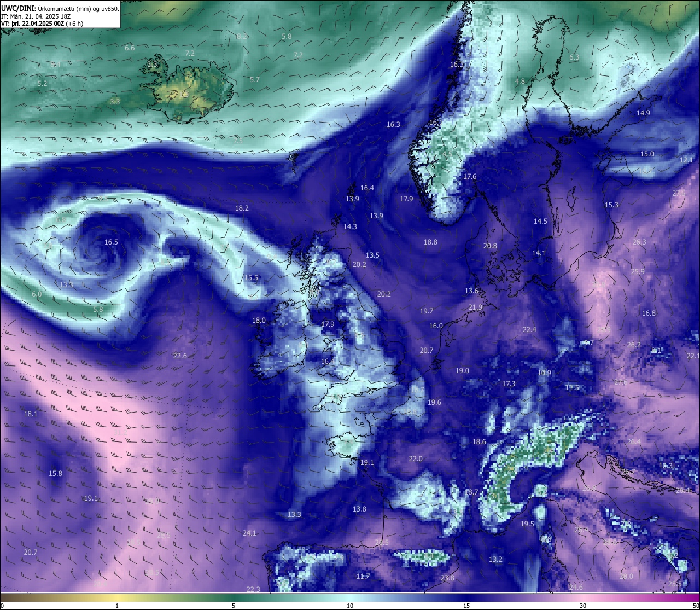Click the 23.8 value over eastern Spain

447,578
